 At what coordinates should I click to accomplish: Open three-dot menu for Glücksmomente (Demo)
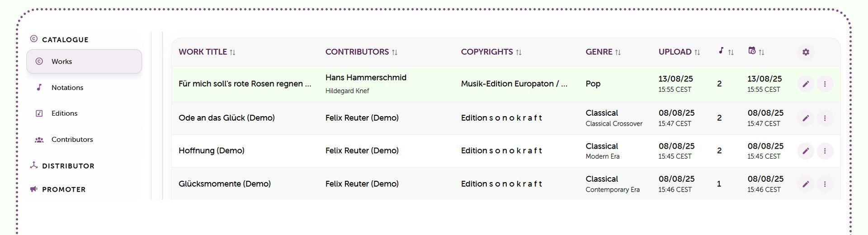[x=825, y=184]
